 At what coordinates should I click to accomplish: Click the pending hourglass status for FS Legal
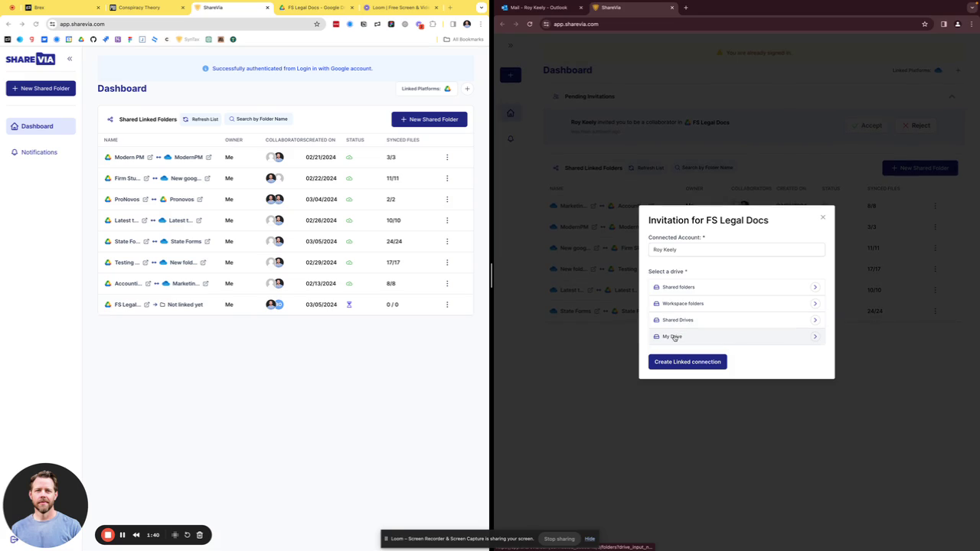[349, 305]
